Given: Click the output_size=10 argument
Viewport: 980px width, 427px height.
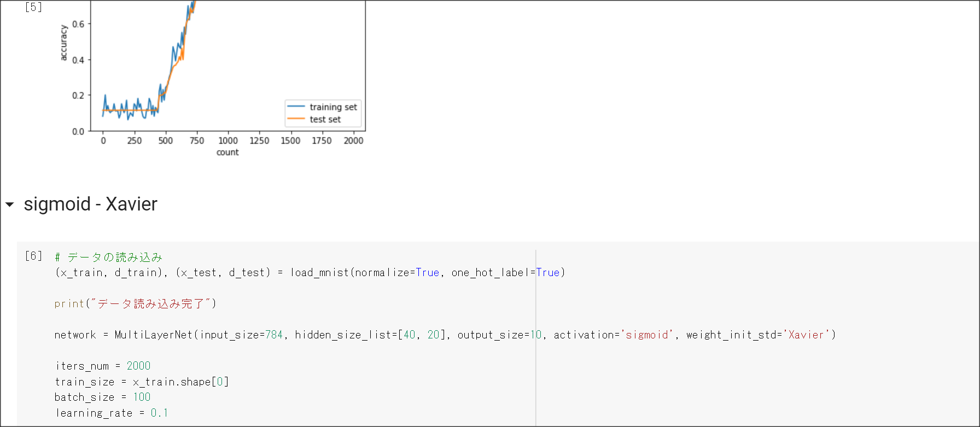Looking at the screenshot, I should pyautogui.click(x=499, y=335).
